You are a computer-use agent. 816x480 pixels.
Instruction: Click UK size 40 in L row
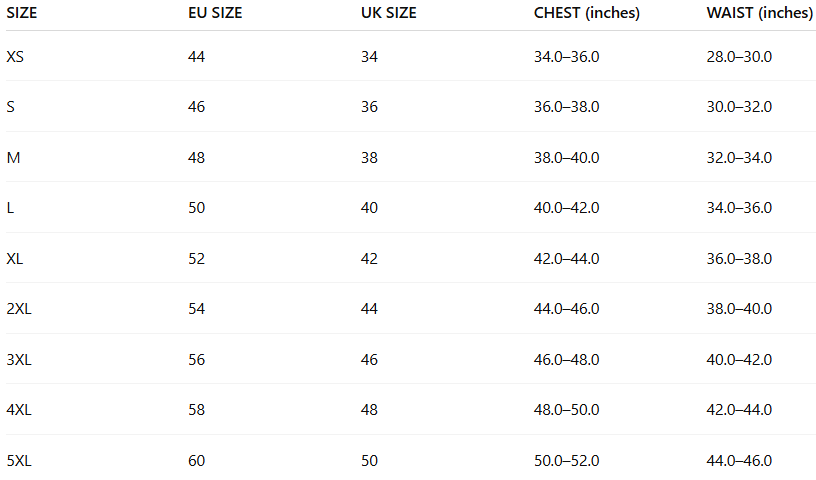pos(369,208)
